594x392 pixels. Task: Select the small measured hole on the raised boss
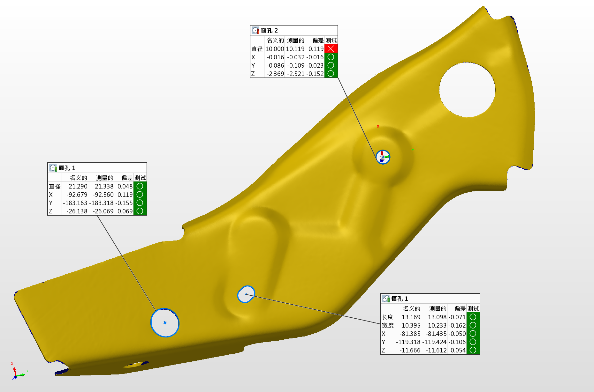pos(383,157)
